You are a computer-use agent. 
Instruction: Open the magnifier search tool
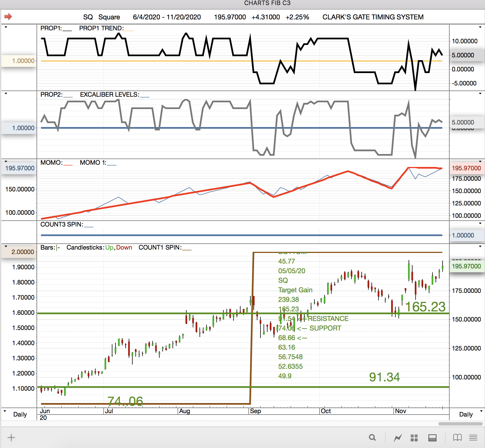pos(372,438)
